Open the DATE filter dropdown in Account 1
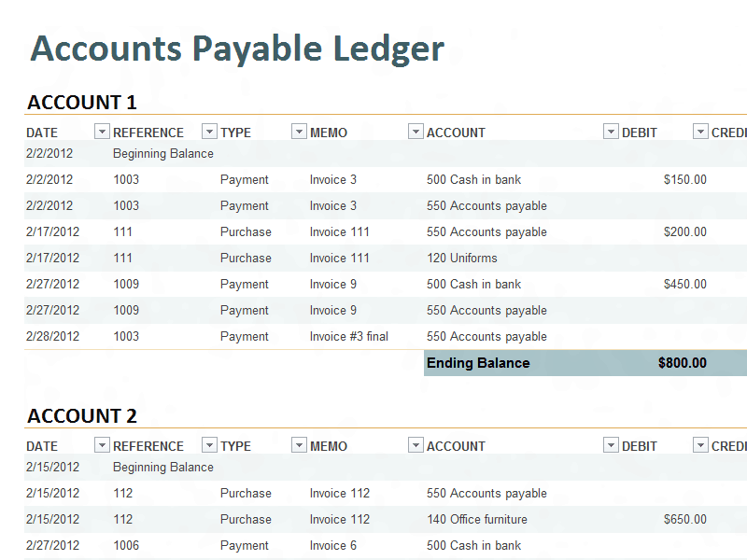The height and width of the screenshot is (560, 747). click(102, 132)
